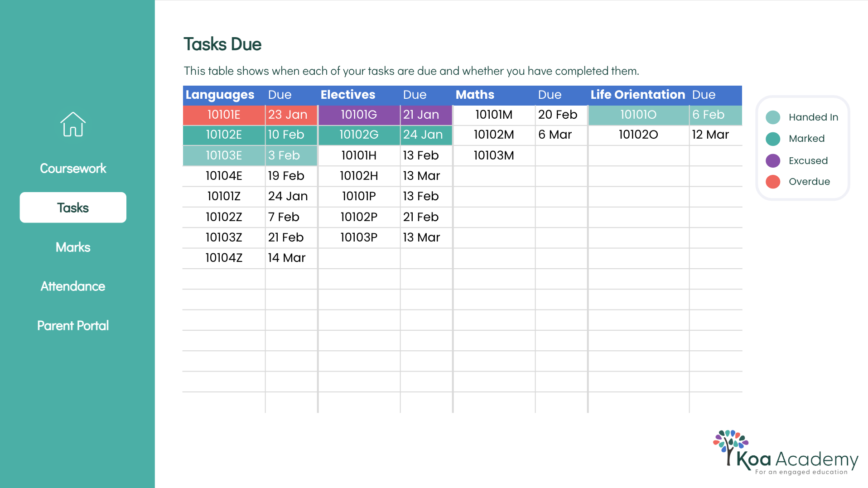This screenshot has width=868, height=488.
Task: Click the Electives column header
Action: point(348,95)
